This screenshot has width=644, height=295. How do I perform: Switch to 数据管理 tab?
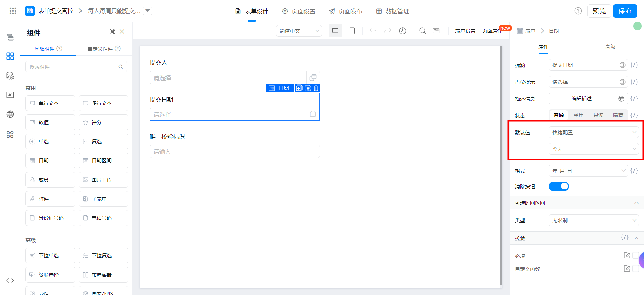point(392,11)
